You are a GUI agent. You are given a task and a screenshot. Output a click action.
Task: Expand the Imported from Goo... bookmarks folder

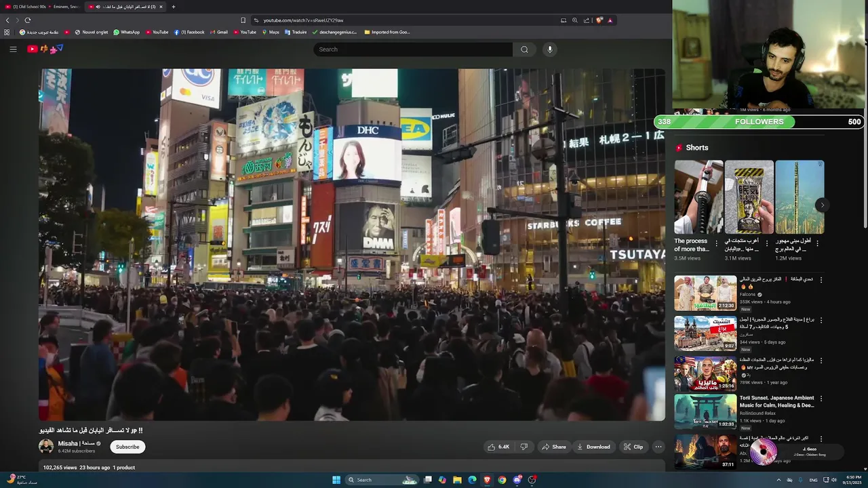387,32
